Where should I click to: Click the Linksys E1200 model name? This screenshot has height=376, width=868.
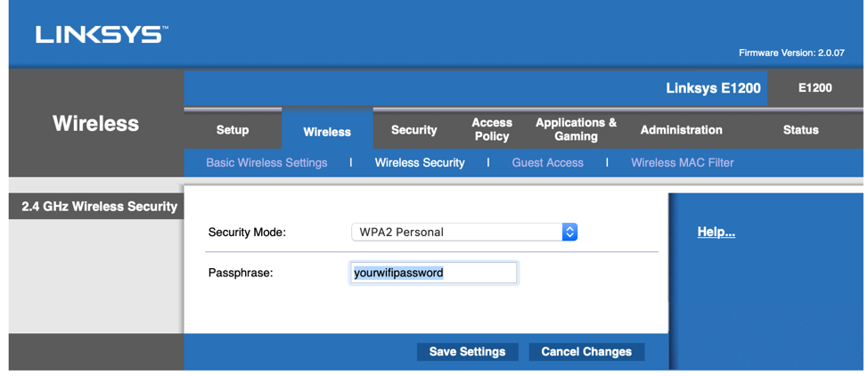tap(713, 88)
